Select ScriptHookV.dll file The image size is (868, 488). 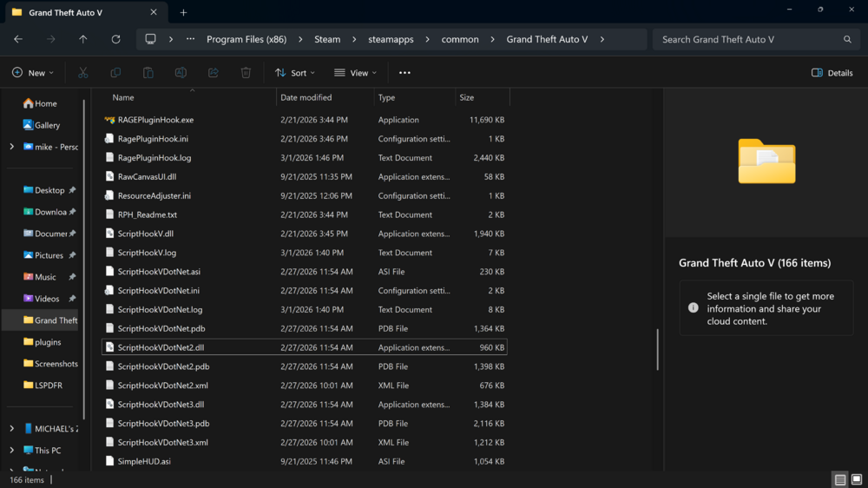point(305,234)
